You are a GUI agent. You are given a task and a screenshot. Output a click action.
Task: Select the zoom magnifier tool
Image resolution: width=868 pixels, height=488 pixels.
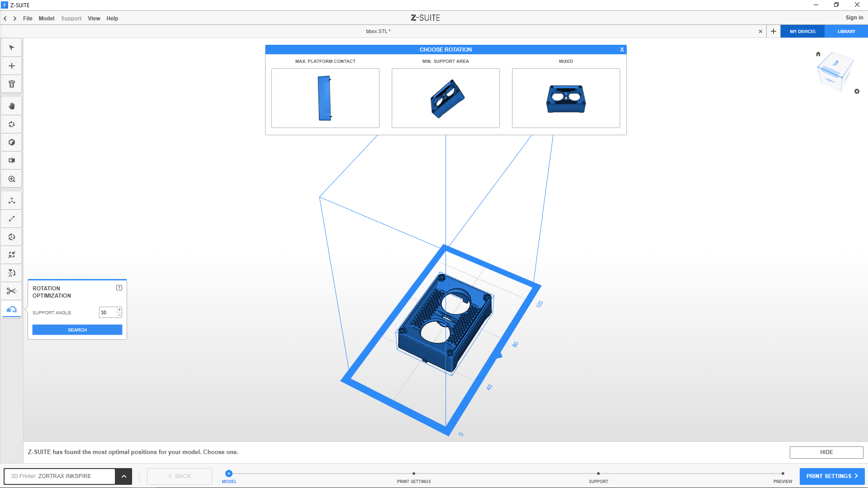point(12,179)
